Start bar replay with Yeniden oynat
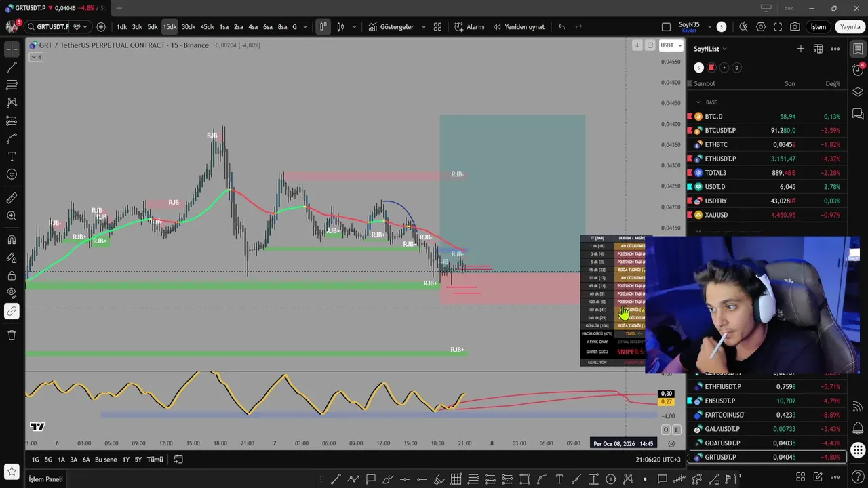The width and height of the screenshot is (868, 488). point(519,27)
